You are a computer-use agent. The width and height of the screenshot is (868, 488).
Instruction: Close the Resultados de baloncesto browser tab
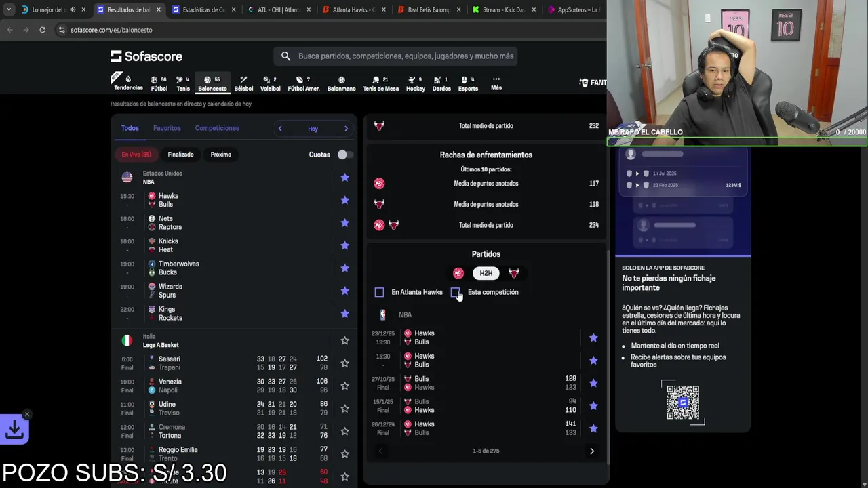(x=159, y=9)
